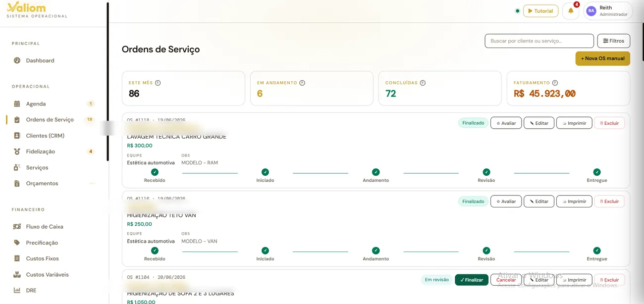Click the R$ 300,00 price

140,146
